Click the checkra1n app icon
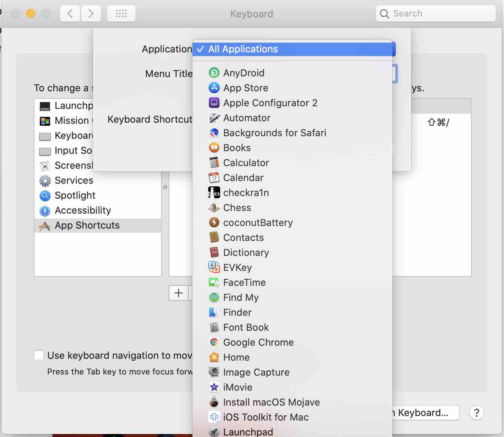This screenshot has width=504, height=437. coord(214,193)
